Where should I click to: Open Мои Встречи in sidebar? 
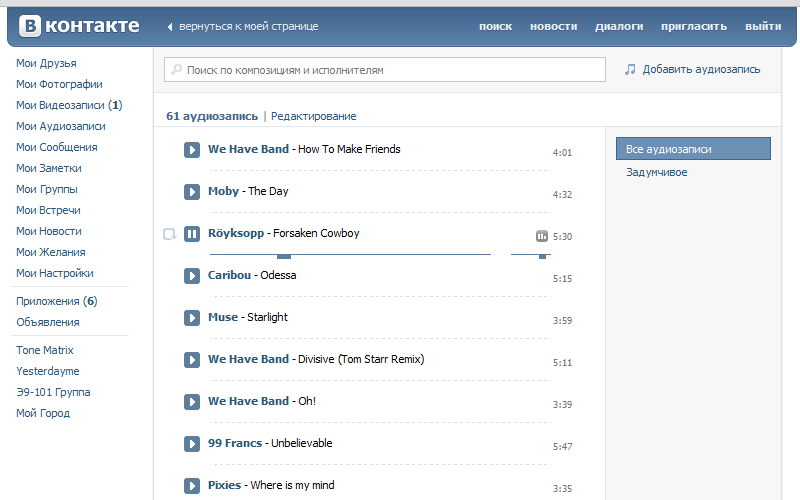48,210
